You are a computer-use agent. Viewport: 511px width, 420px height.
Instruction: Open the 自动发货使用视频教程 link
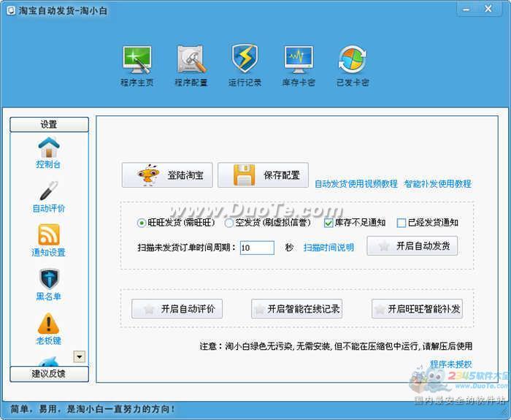pyautogui.click(x=356, y=184)
